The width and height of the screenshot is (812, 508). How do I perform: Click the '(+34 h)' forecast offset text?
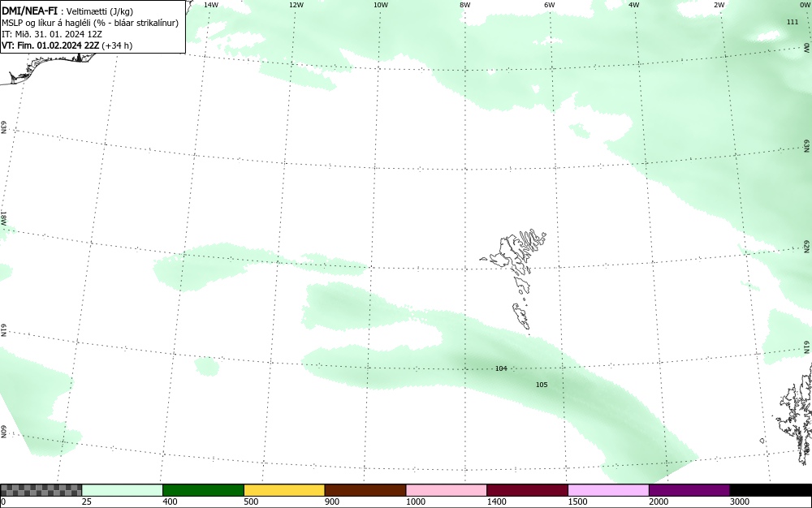pos(117,45)
